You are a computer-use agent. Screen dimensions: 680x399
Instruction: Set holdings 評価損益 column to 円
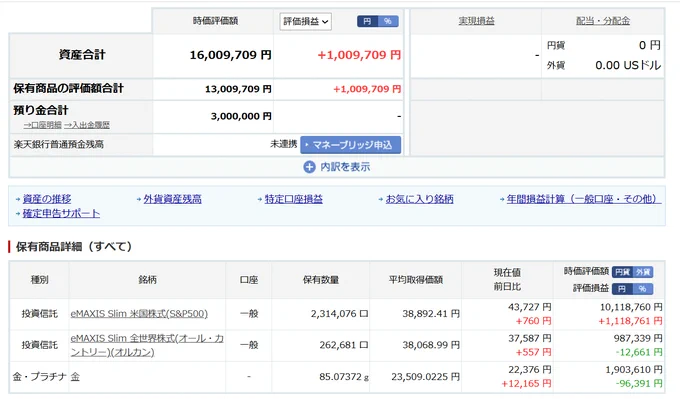coord(622,289)
